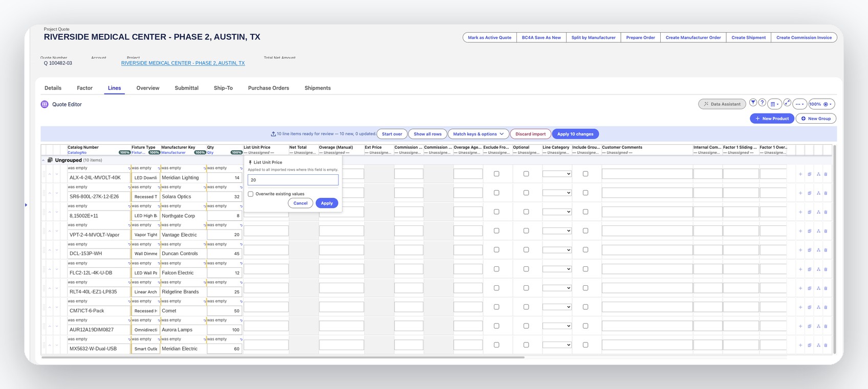Click the plus icon on the 8,15002E+11 row
This screenshot has height=389, width=868.
tap(800, 212)
